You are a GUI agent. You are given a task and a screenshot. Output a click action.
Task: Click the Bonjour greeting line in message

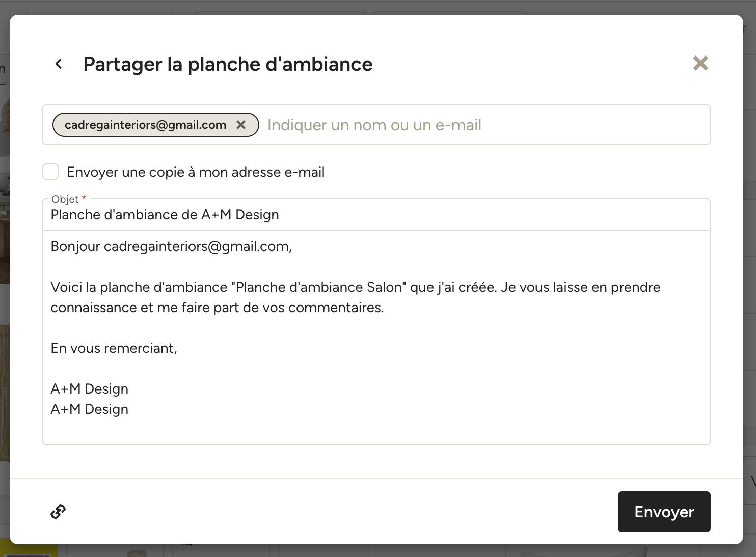pos(171,246)
